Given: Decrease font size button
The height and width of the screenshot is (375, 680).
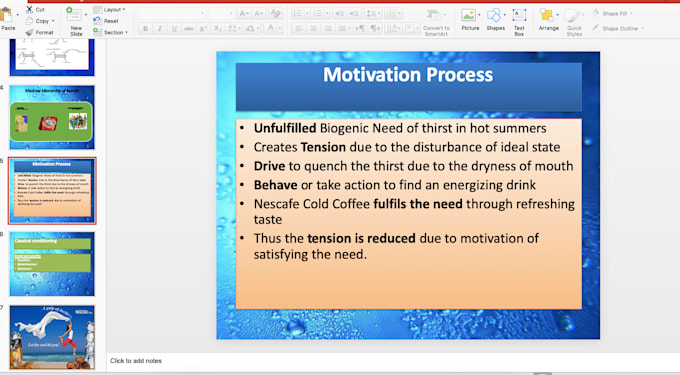Looking at the screenshot, I should [258, 13].
